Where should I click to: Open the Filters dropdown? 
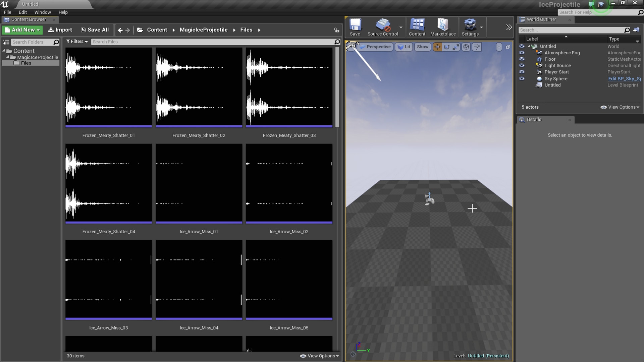[77, 42]
